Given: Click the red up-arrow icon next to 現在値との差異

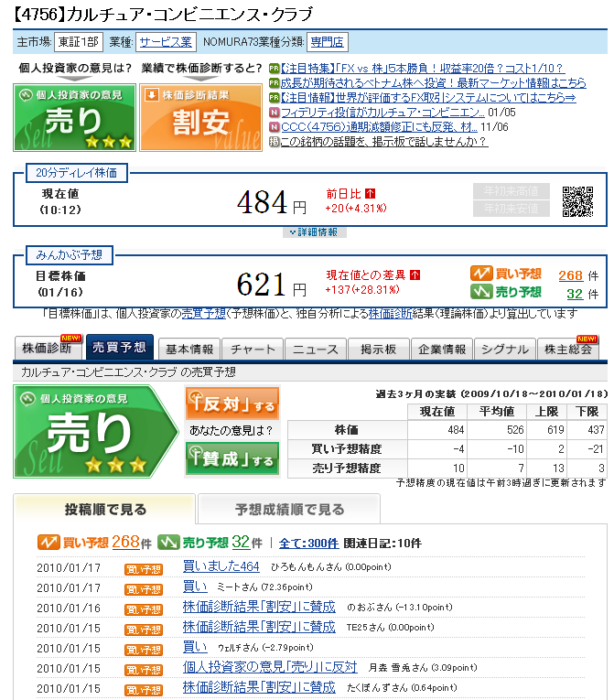Looking at the screenshot, I should coord(415,275).
